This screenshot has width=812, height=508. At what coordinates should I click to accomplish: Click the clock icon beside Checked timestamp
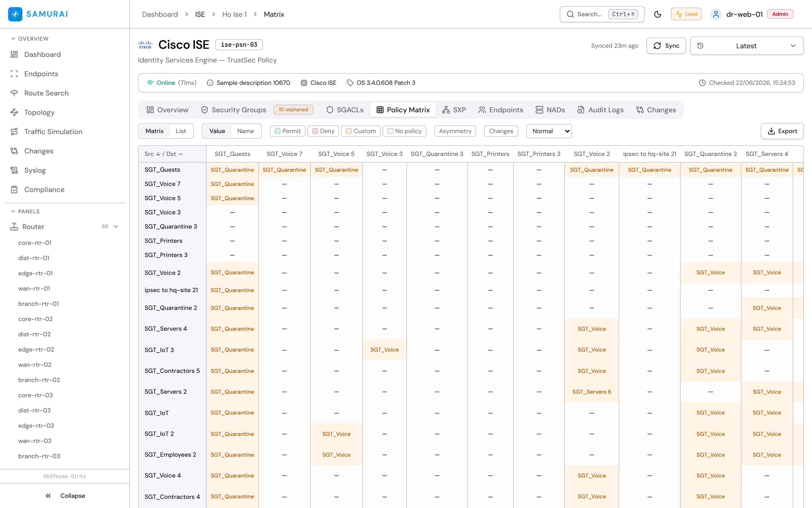click(702, 83)
